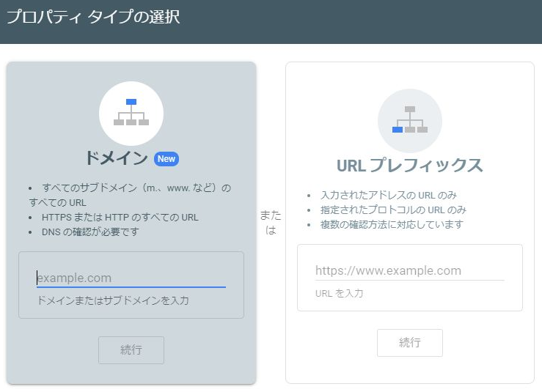Select the URL プレフィックス heading
542x392 pixels.
click(x=409, y=166)
